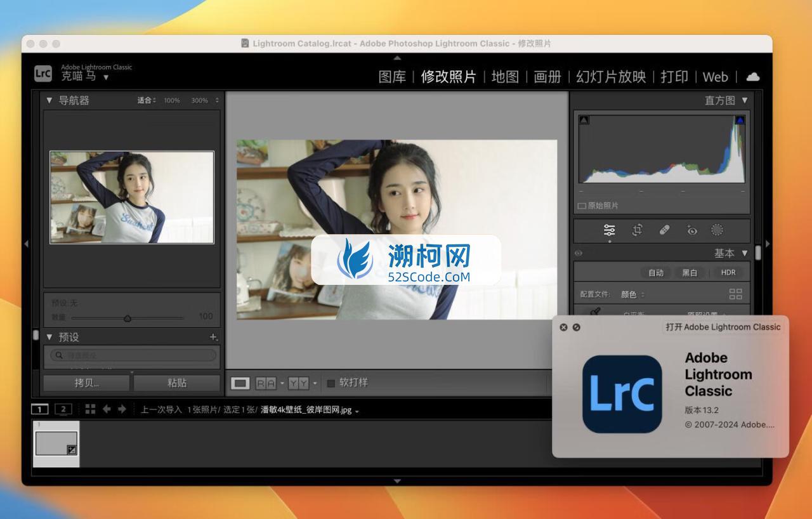Click second window display button 2
Viewport: 812px width, 519px height.
pyautogui.click(x=63, y=409)
